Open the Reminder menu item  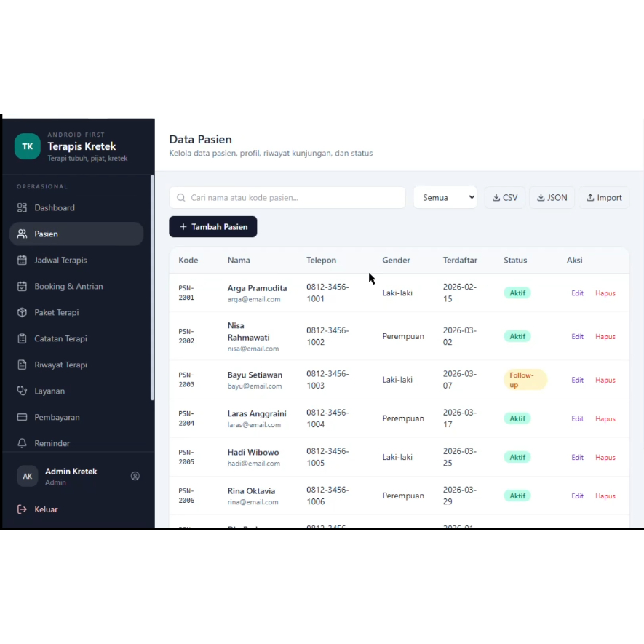click(76, 443)
